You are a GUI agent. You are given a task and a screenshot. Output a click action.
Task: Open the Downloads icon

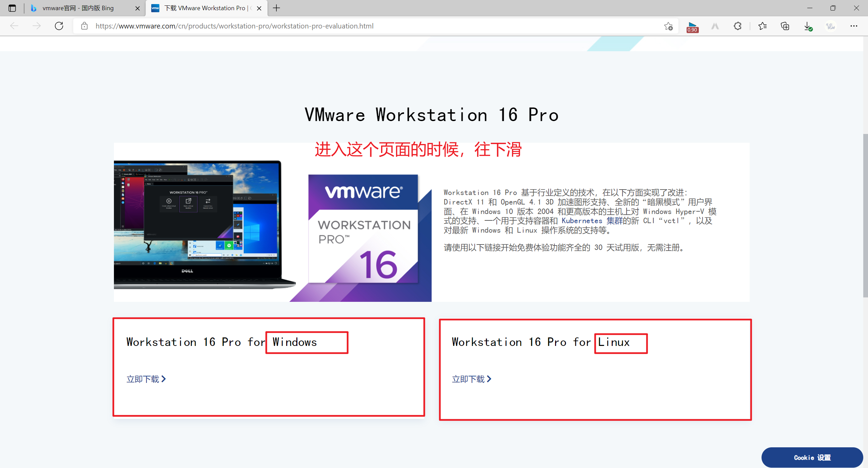tap(808, 26)
